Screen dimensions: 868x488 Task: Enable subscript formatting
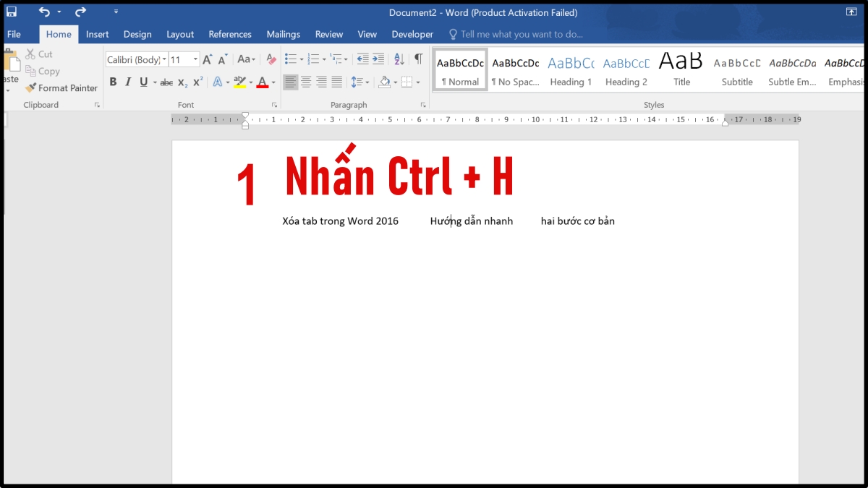tap(181, 82)
